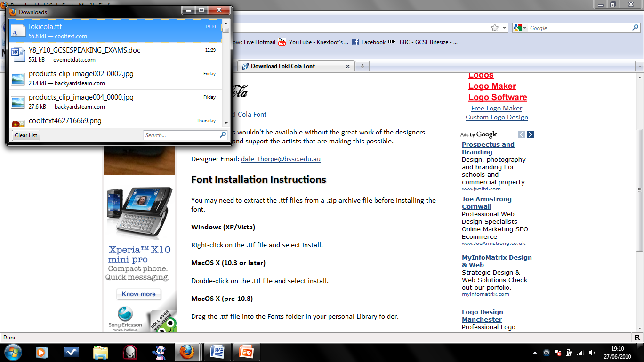The width and height of the screenshot is (644, 362).
Task: Open the address bar history dropdown arrow
Action: 505,28
